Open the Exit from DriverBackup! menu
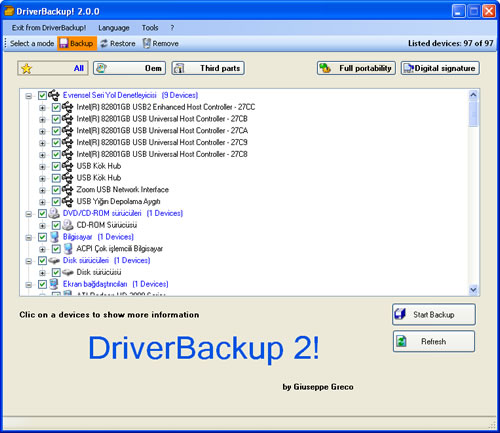The height and width of the screenshot is (433, 500). click(49, 28)
